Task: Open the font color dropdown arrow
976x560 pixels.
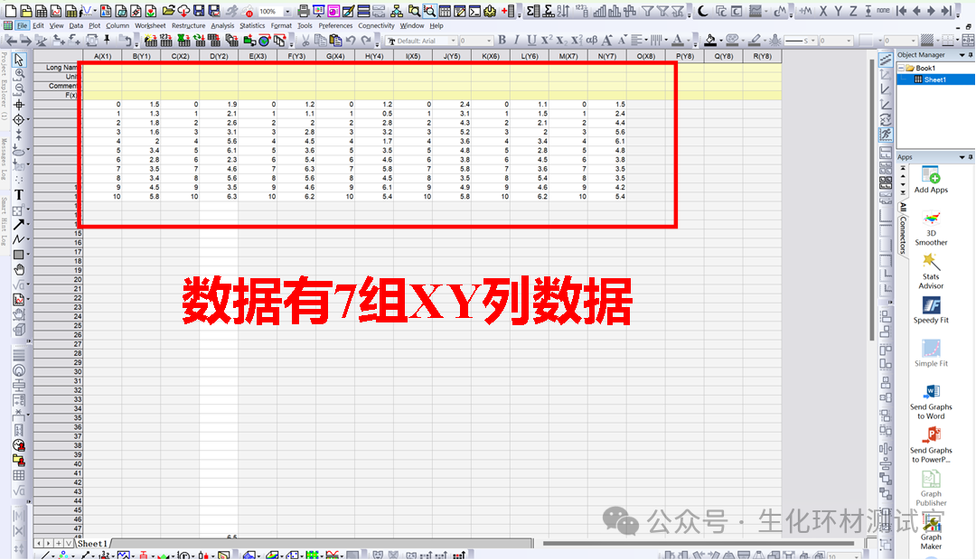Action: click(x=690, y=41)
